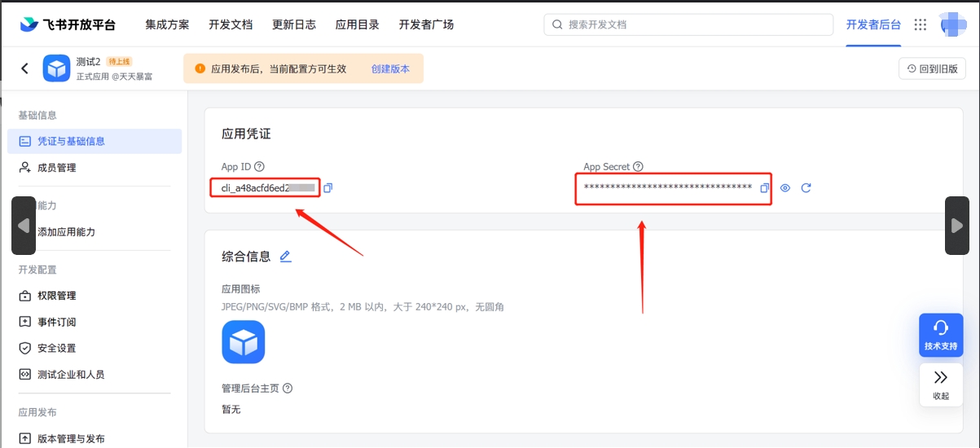The image size is (980, 448).
Task: Collapse the floating panel with 收起
Action: pyautogui.click(x=941, y=384)
